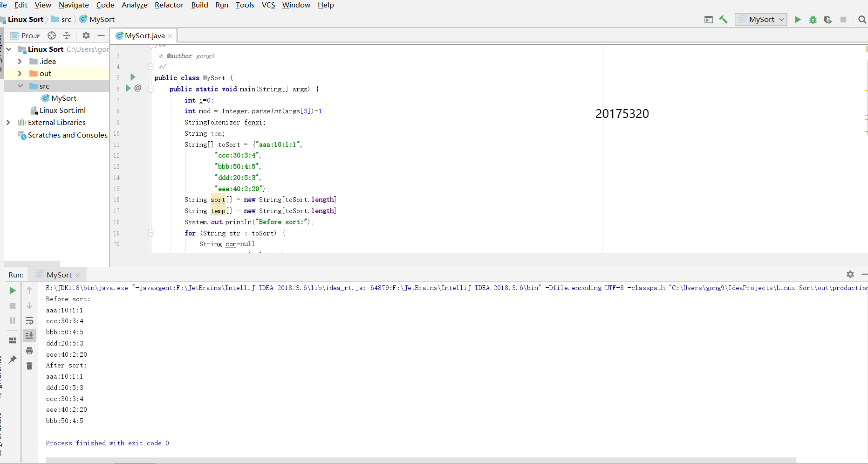
Task: Open the project structure icon next to hammer
Action: [x=709, y=20]
